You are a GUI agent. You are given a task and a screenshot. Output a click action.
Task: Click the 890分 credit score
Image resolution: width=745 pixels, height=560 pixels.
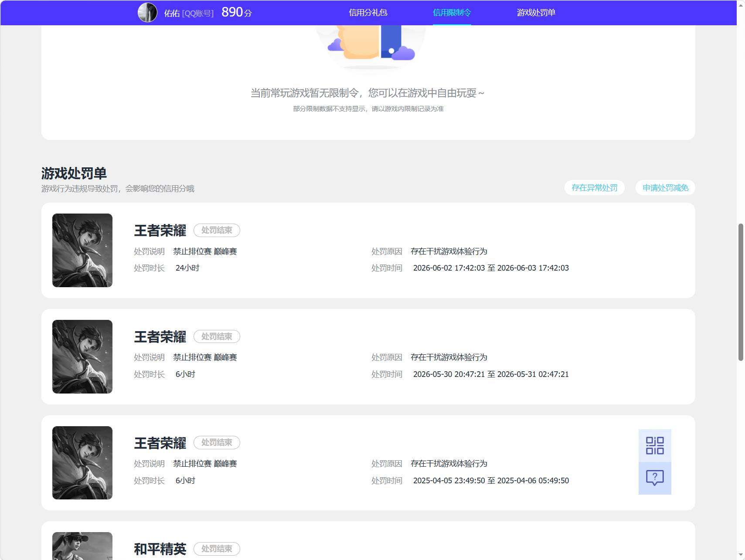[x=237, y=12]
